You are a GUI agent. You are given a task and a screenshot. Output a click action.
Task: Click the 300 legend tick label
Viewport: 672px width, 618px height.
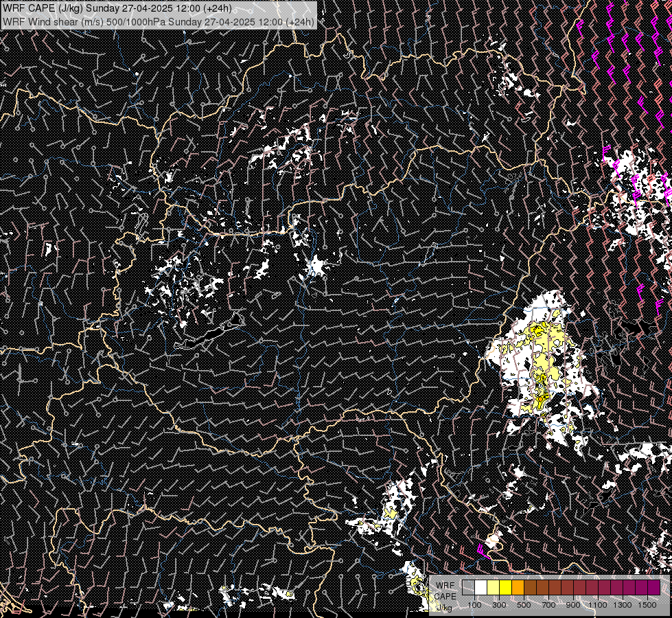click(x=499, y=605)
